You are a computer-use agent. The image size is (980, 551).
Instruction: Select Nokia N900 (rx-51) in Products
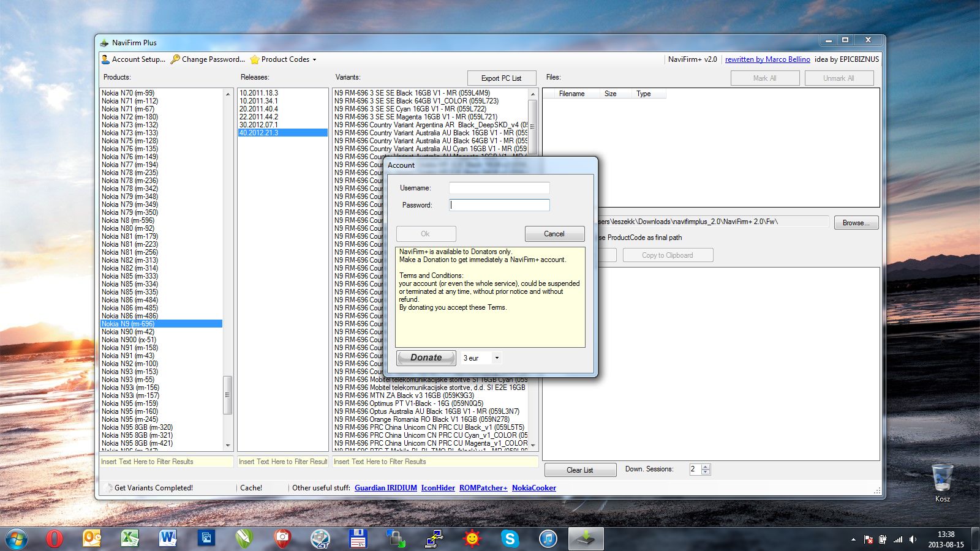162,340
